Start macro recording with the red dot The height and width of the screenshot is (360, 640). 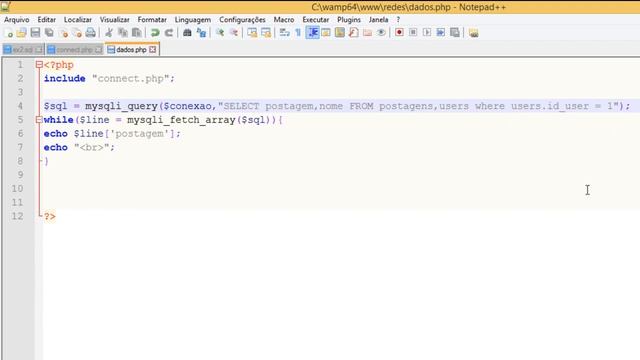click(x=399, y=33)
